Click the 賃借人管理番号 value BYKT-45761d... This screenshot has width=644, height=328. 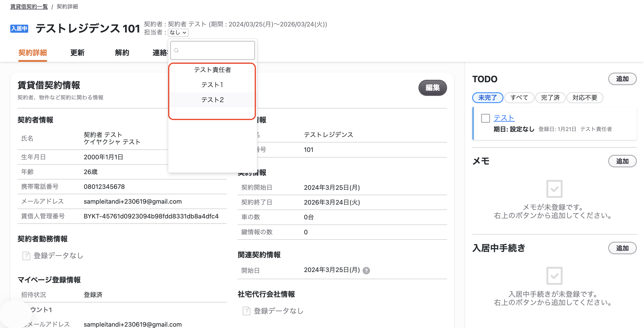pyautogui.click(x=151, y=216)
